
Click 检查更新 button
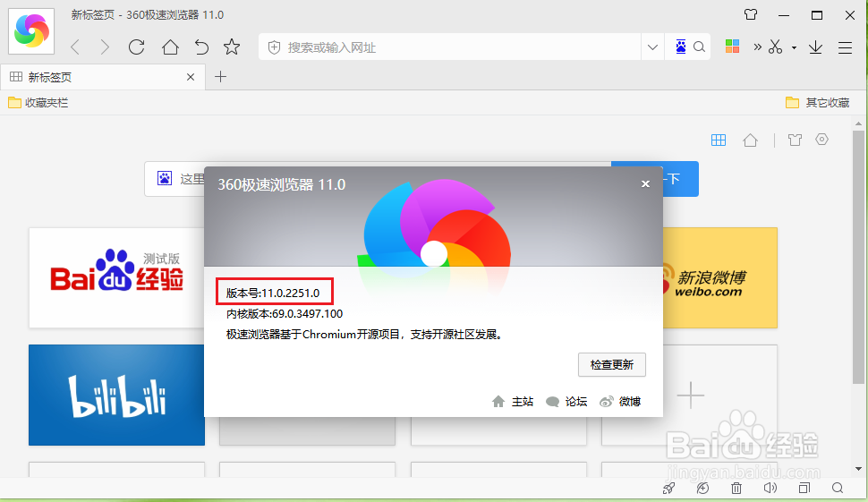coord(612,365)
